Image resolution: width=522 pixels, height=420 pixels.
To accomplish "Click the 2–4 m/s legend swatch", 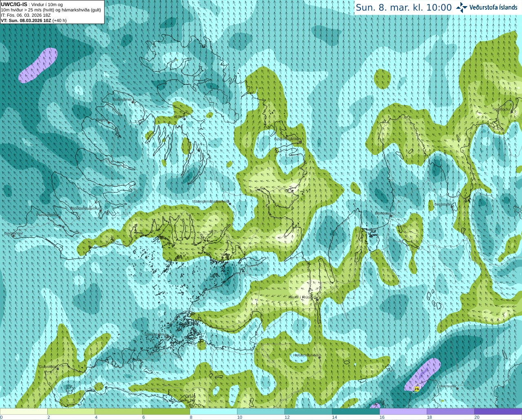I will [x=71, y=411].
